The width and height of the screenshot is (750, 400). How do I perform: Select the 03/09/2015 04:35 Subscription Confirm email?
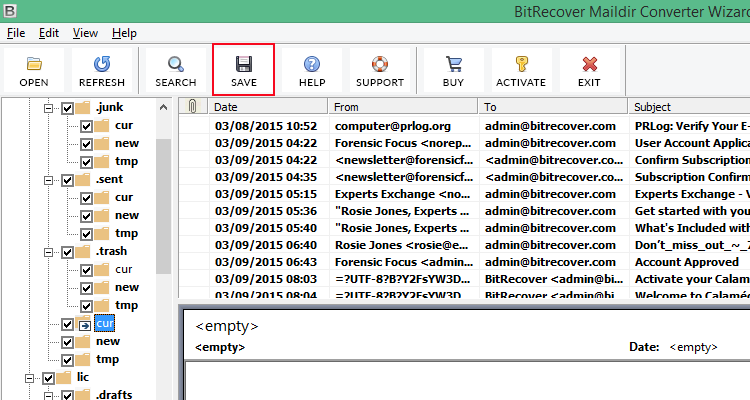click(464, 178)
